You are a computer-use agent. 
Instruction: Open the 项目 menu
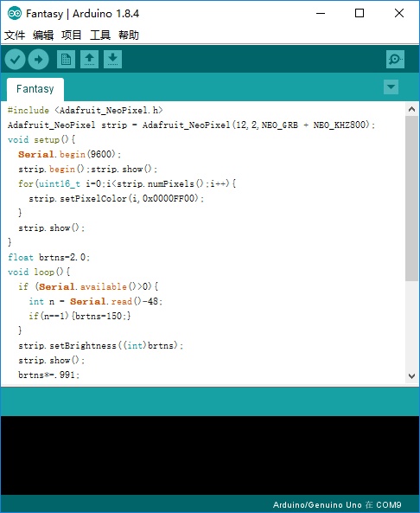(x=71, y=35)
